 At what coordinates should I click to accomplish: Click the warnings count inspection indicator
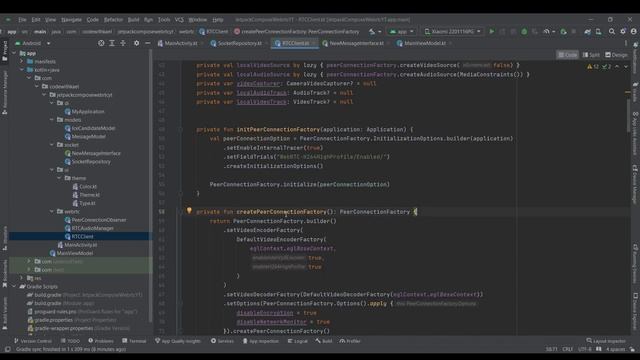click(593, 67)
